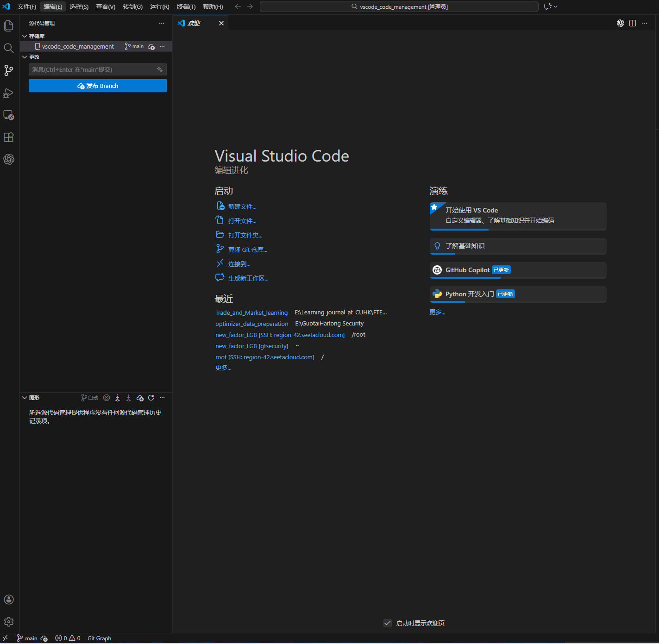
Task: Open the GitHub Copilot walkthrough
Action: pyautogui.click(x=518, y=270)
